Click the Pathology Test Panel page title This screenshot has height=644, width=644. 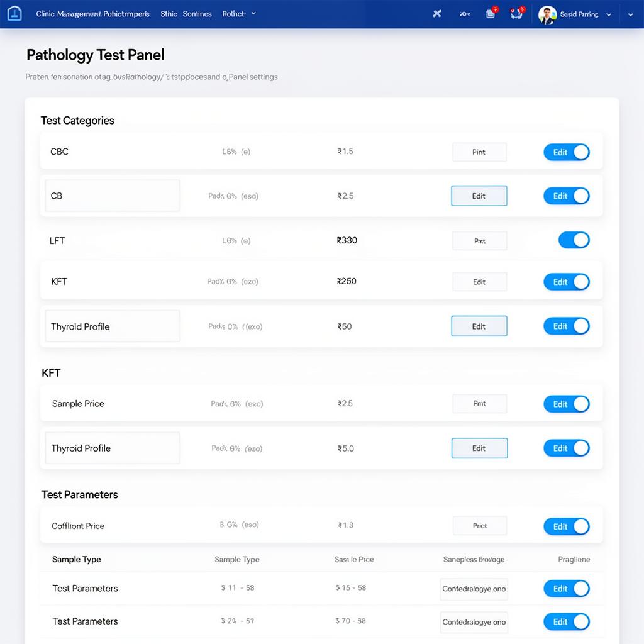click(x=96, y=55)
